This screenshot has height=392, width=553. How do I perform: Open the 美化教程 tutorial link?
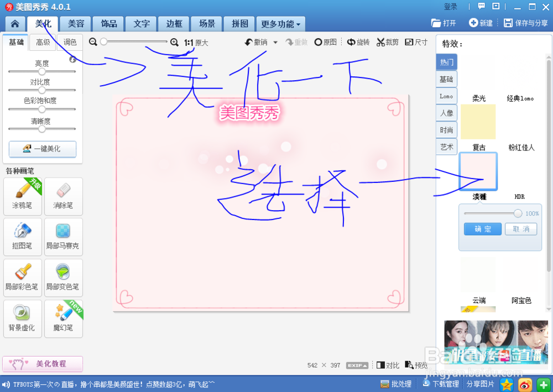[x=43, y=364]
